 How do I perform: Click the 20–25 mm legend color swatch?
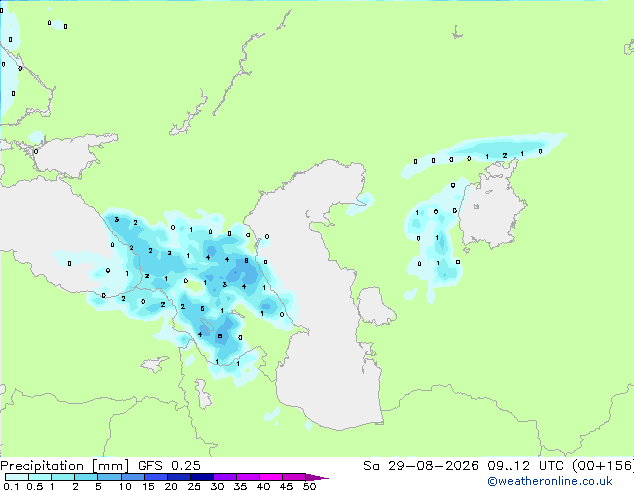179,477
